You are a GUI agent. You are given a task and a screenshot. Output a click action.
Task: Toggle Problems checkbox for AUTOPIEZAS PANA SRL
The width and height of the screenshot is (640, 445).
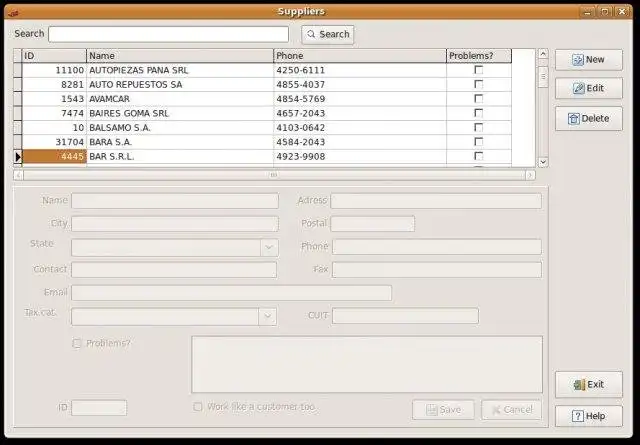tap(478, 70)
